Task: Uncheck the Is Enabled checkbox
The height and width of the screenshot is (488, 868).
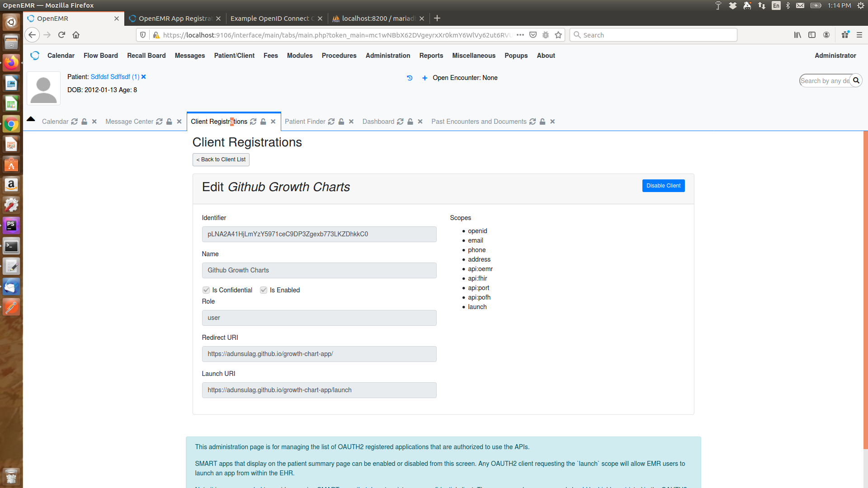Action: pos(264,290)
